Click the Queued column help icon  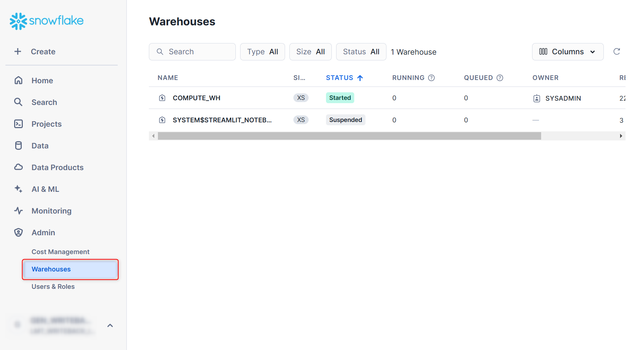(x=500, y=78)
